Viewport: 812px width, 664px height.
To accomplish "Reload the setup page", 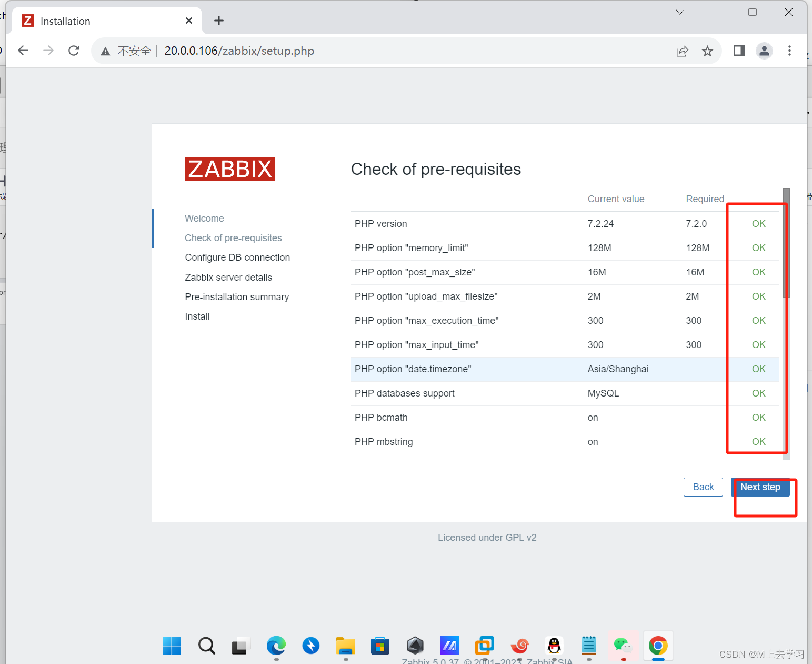I will tap(74, 51).
